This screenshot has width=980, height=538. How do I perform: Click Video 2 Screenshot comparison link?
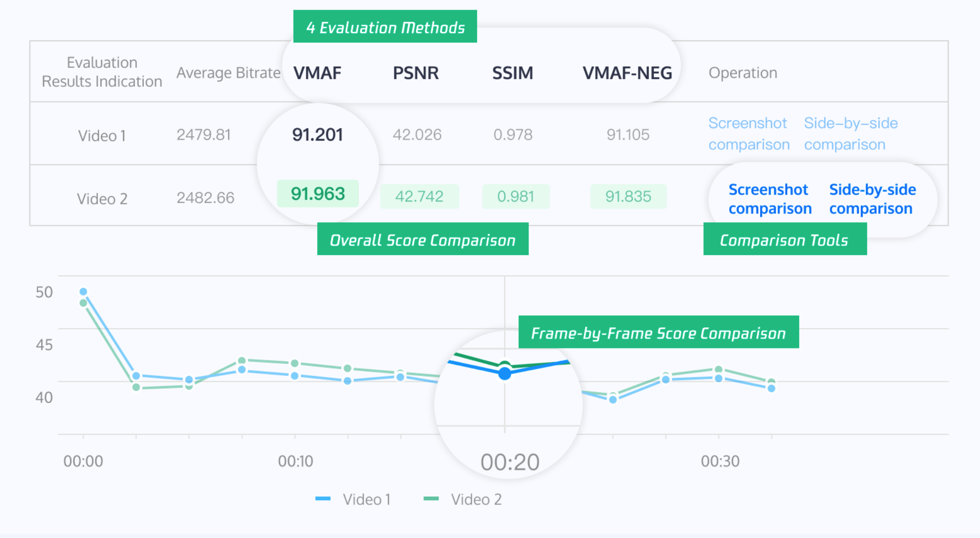[x=770, y=199]
